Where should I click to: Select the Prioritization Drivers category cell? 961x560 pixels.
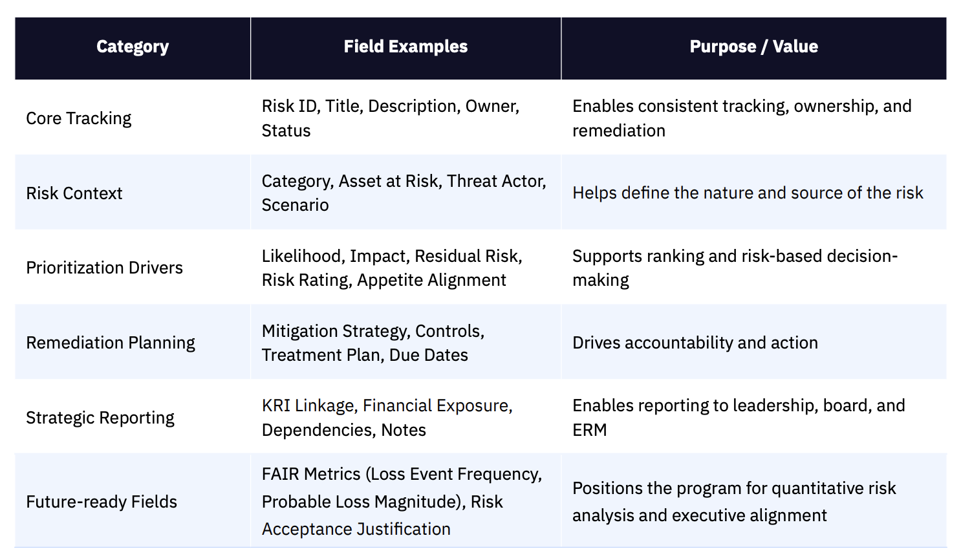[105, 268]
